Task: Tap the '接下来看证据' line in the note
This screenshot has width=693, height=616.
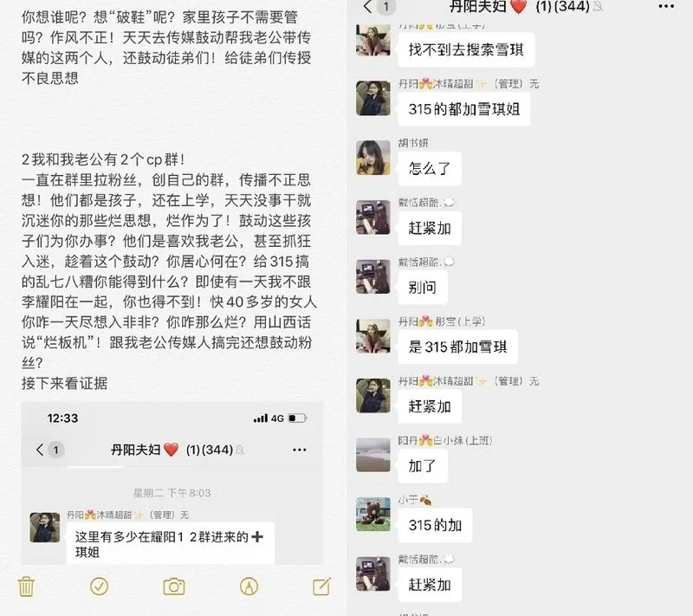Action: (64, 383)
